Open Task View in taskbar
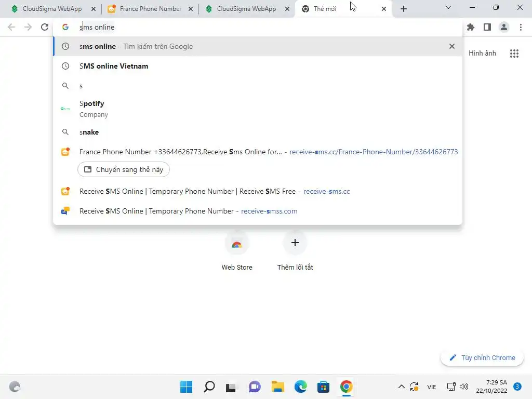The image size is (532, 399). (x=231, y=387)
